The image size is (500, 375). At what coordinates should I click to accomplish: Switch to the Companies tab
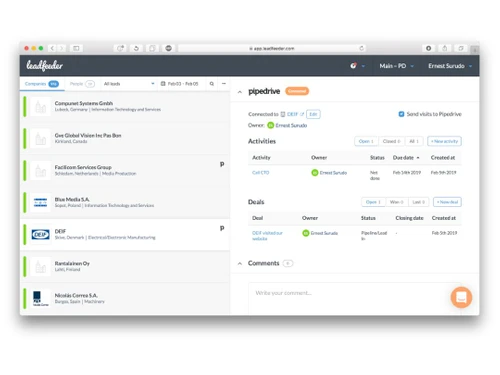tap(42, 84)
